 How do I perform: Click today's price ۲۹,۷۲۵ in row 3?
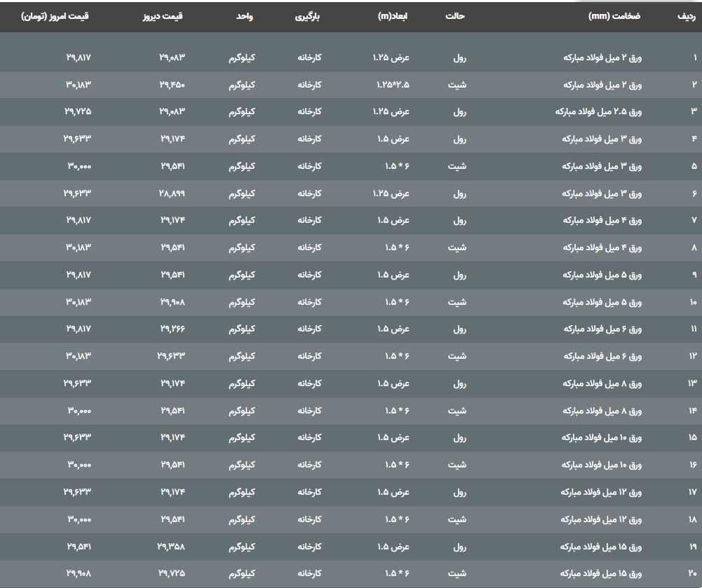[77, 111]
